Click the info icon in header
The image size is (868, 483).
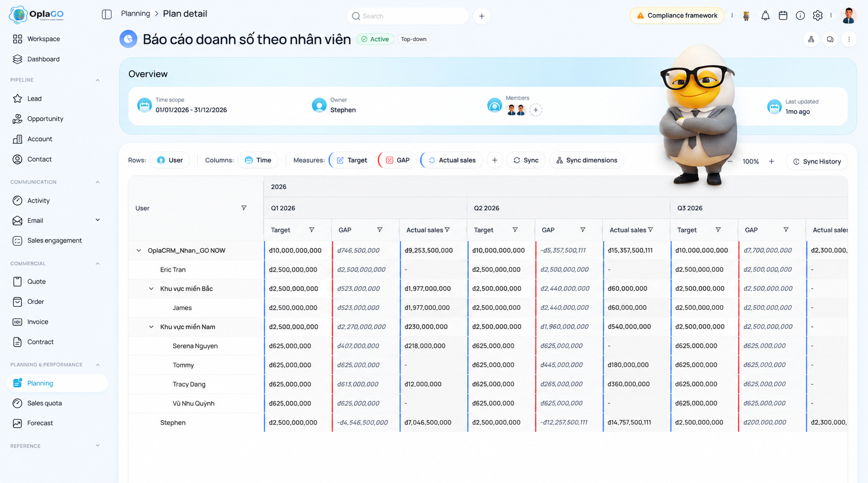[800, 15]
